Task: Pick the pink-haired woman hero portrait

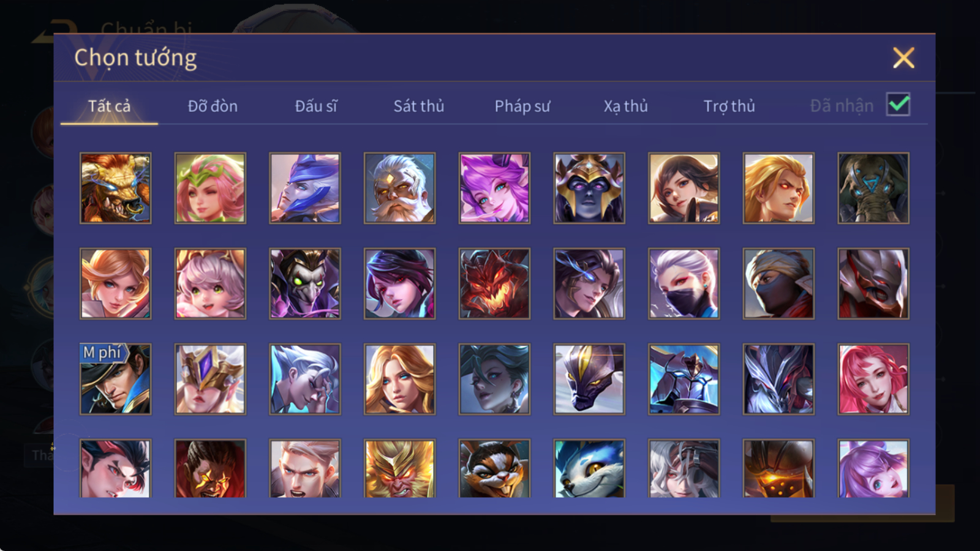Action: tap(873, 379)
